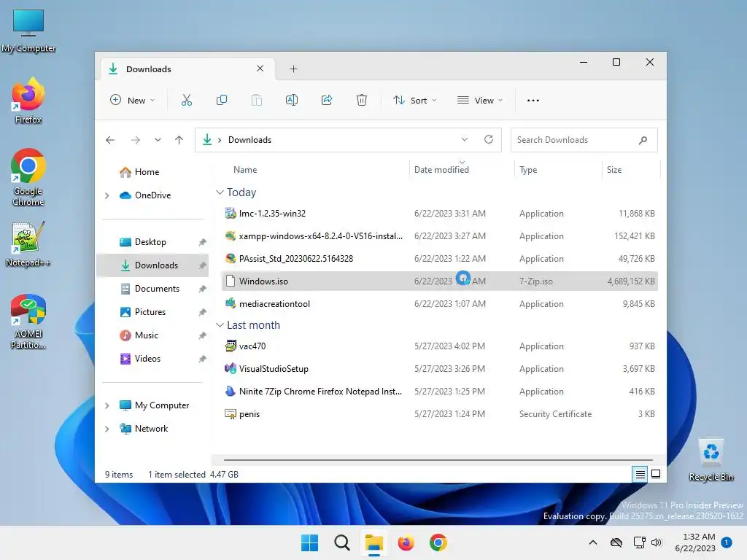This screenshot has height=560, width=747.
Task: Open the Notepad++ desktop shortcut
Action: (28, 244)
